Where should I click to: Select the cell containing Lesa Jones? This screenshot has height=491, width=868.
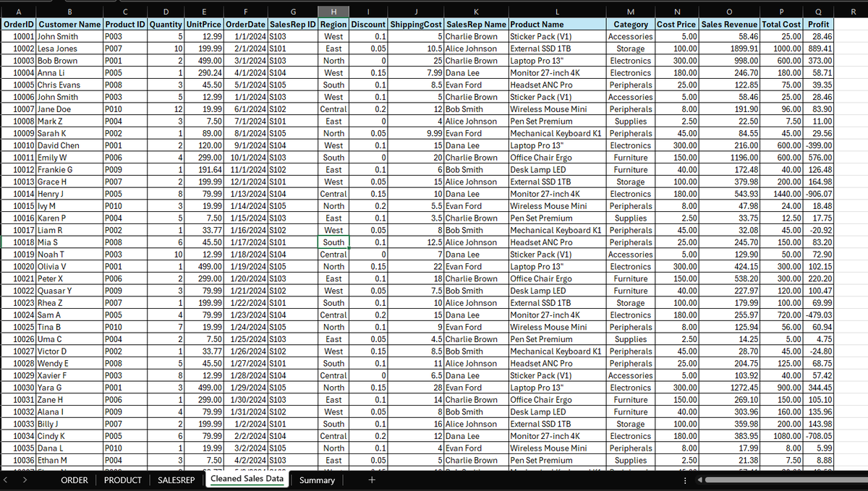pos(69,48)
